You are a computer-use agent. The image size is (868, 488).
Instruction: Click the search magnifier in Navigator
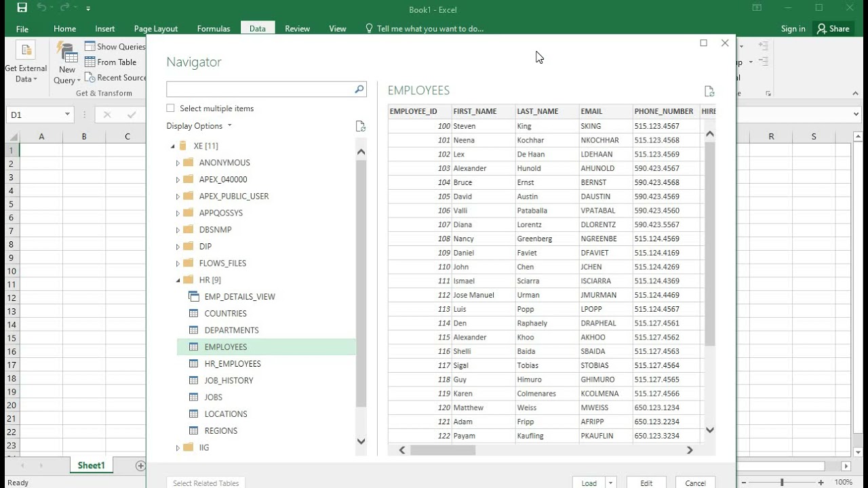point(359,89)
